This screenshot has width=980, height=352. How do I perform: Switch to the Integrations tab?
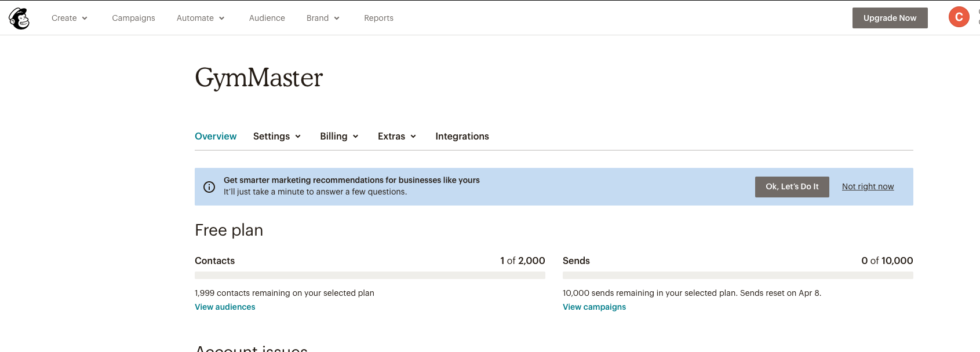click(x=462, y=136)
